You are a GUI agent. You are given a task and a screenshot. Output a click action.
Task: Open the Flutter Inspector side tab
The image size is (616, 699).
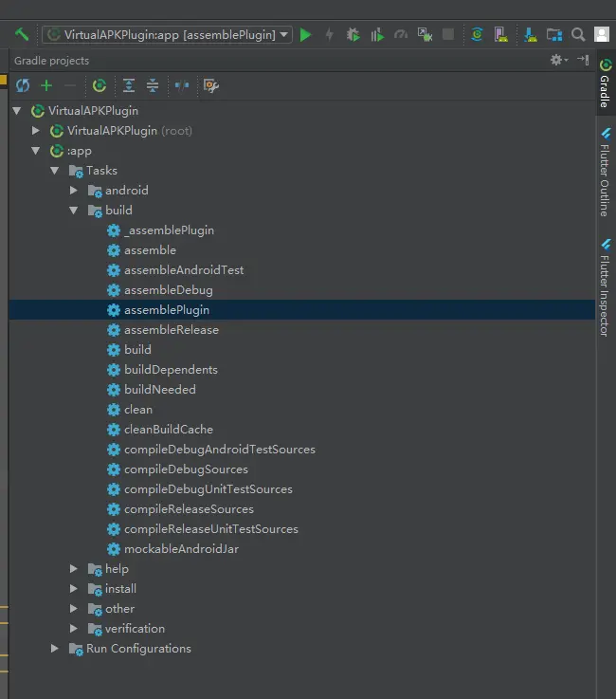(x=605, y=288)
